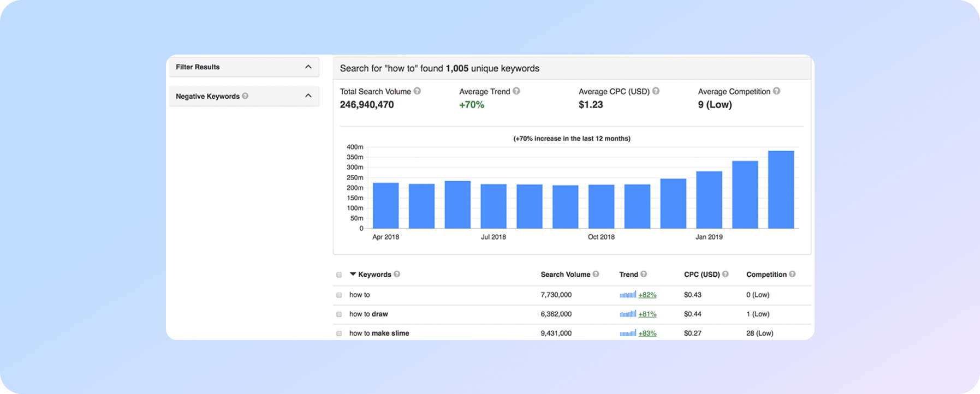The image size is (980, 394).
Task: Sort table by CPC (USD) header
Action: click(x=702, y=274)
